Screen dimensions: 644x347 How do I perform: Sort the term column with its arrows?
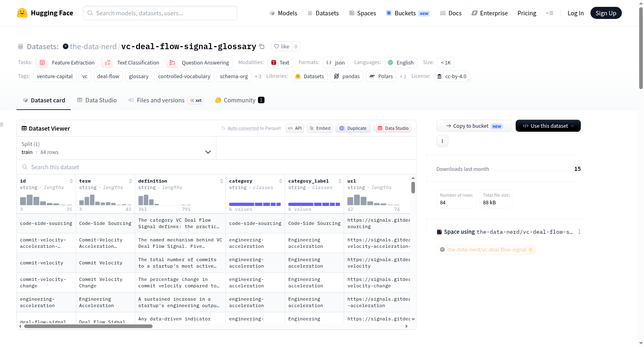(130, 181)
